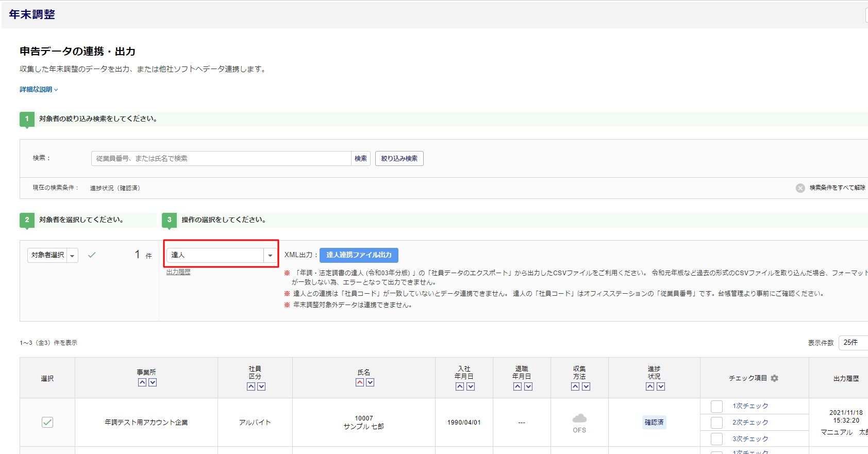Open 1次チェック link below 出力履歴

click(x=750, y=406)
